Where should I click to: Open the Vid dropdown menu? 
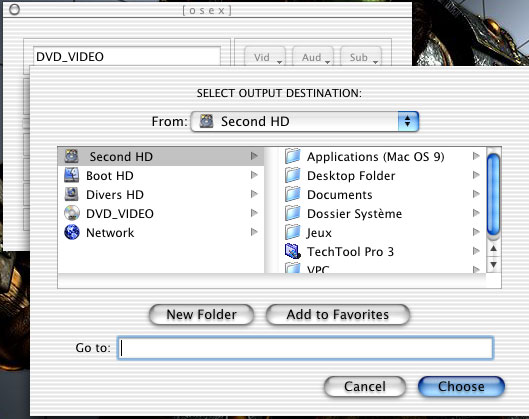coord(265,57)
